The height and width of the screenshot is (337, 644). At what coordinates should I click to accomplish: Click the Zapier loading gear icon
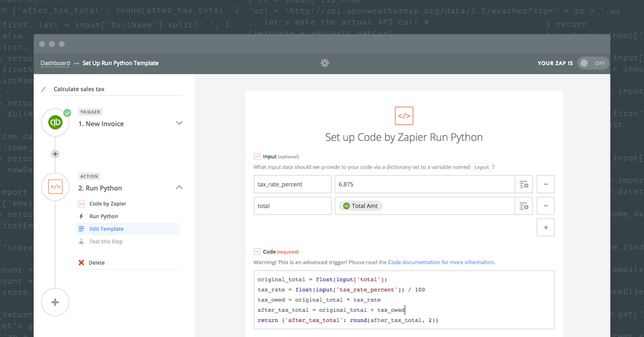pyautogui.click(x=325, y=63)
